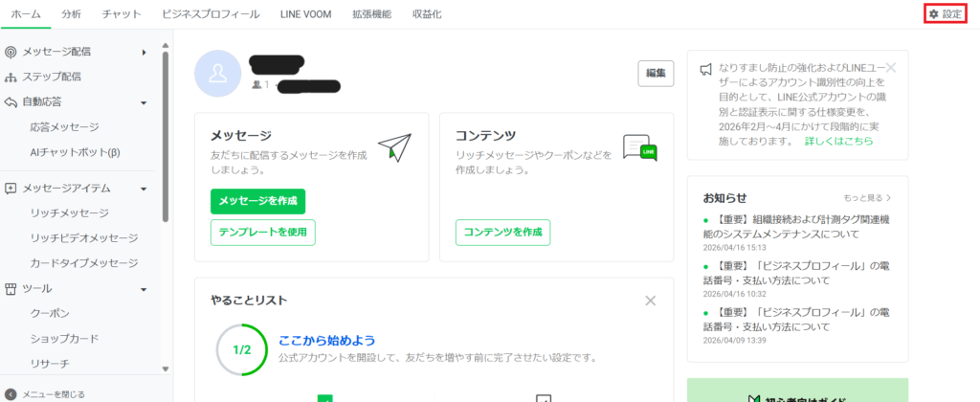980x402 pixels.
Task: Collapse the menu using the bottom-left icon
Action: coord(11,393)
